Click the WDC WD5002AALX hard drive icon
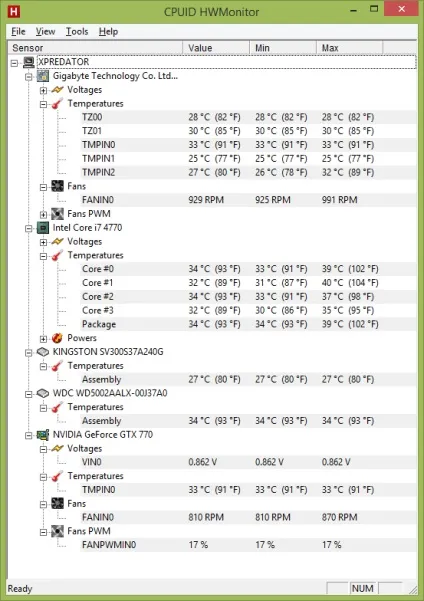Viewport: 424px width, 601px height. 43,393
